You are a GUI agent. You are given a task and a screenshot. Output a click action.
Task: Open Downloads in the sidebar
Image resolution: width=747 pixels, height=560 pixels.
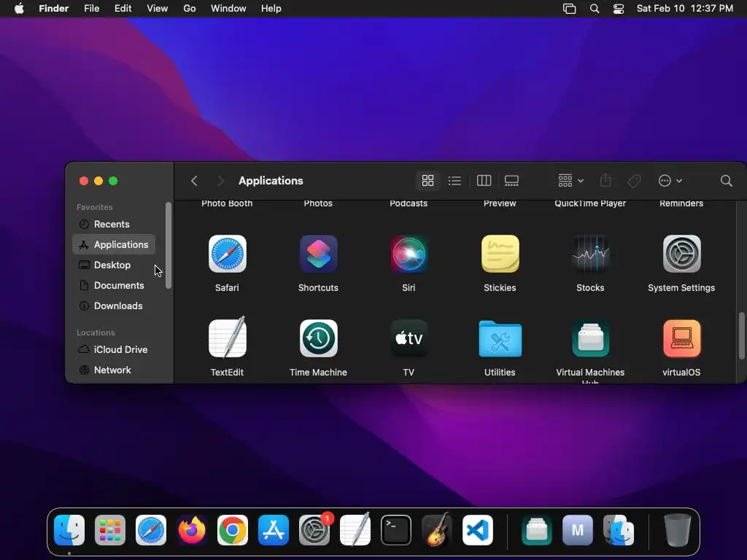coord(114,306)
